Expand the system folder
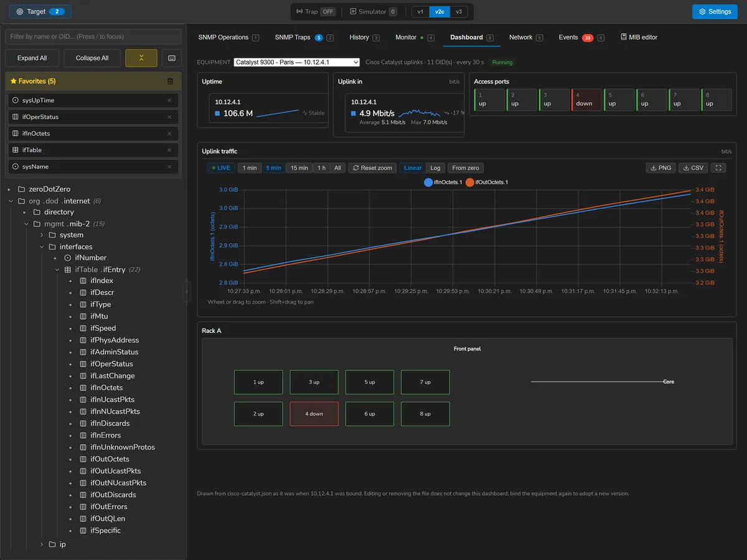This screenshot has width=747, height=560. coord(42,235)
